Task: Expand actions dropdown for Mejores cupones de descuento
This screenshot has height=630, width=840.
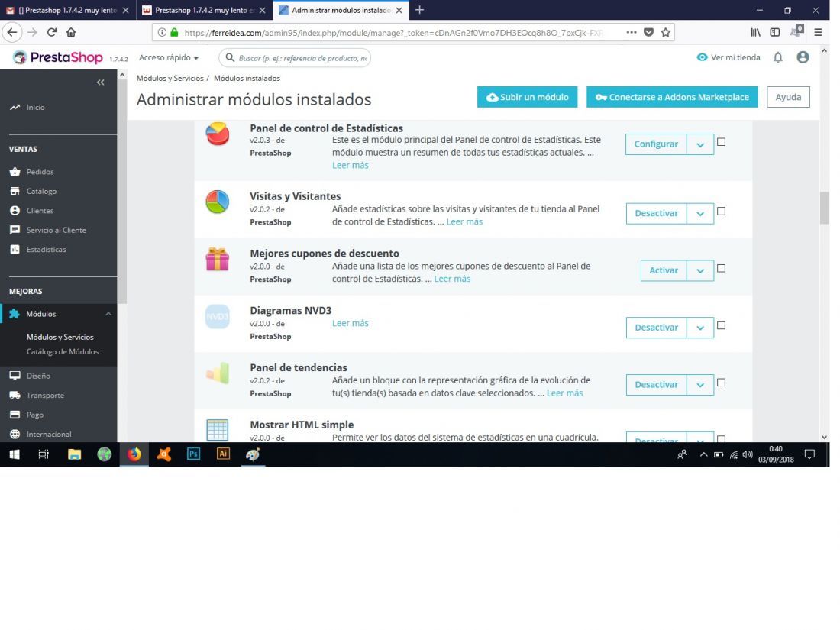Action: (700, 270)
